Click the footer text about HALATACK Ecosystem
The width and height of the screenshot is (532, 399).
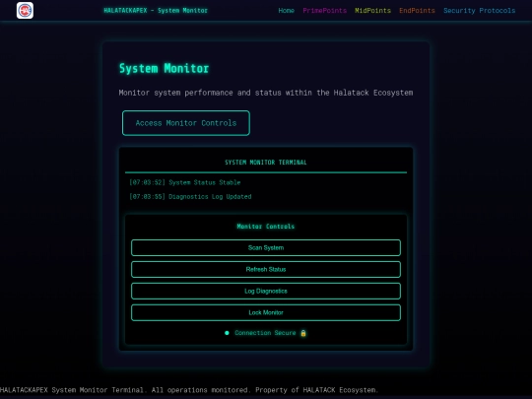pos(189,390)
